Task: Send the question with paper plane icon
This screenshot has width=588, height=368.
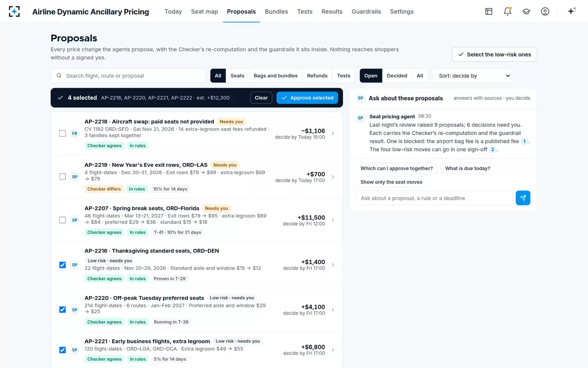Action: tap(523, 198)
